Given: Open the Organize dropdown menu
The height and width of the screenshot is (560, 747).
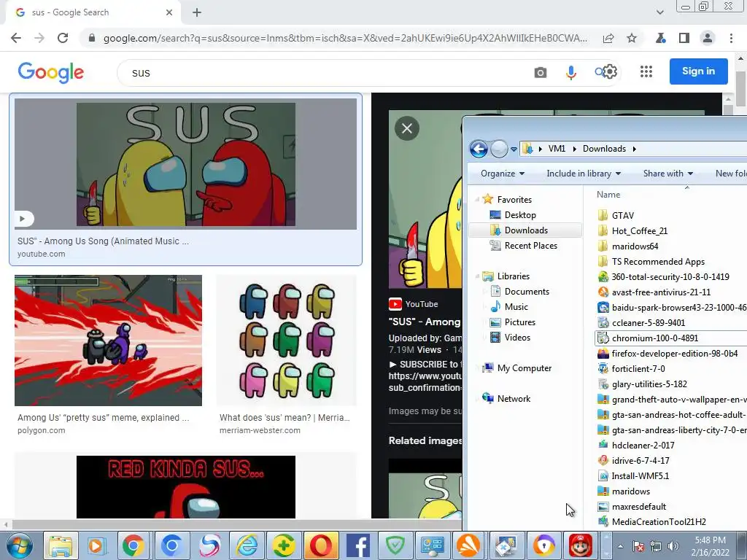Looking at the screenshot, I should point(502,174).
